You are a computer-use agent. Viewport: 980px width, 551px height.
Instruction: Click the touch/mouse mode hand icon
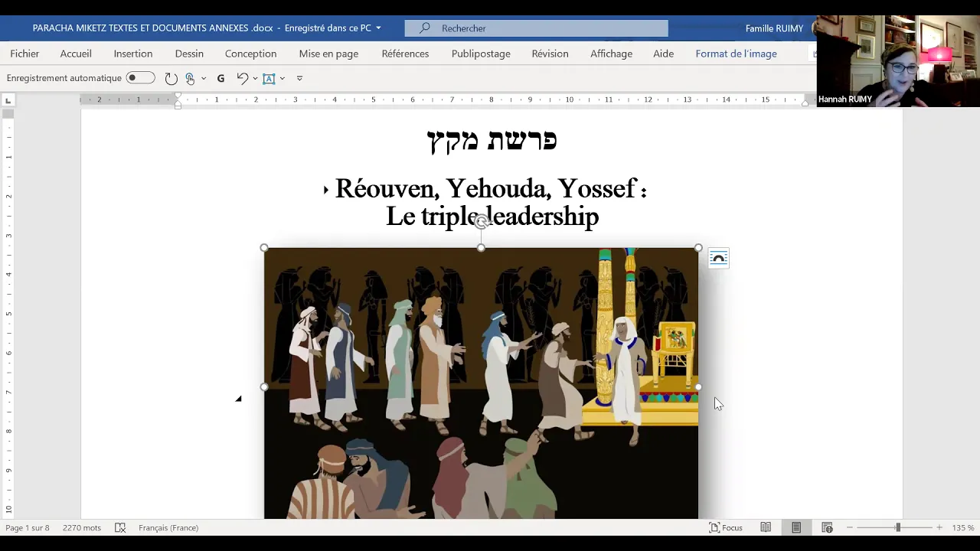pyautogui.click(x=190, y=78)
